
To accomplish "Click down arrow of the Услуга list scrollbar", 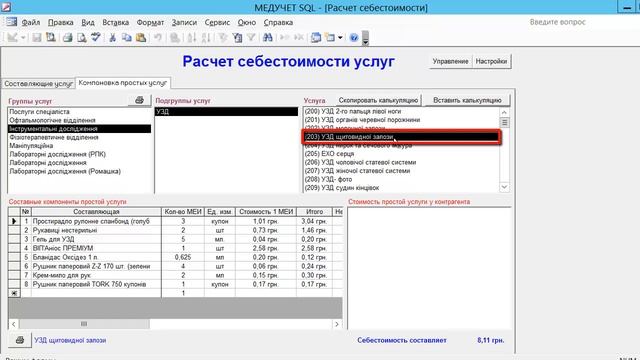I will [x=504, y=187].
